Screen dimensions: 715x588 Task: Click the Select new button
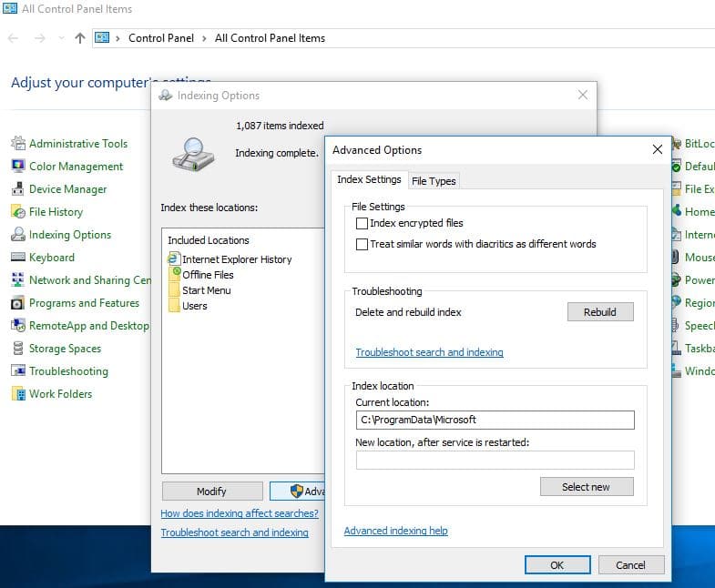coord(586,487)
